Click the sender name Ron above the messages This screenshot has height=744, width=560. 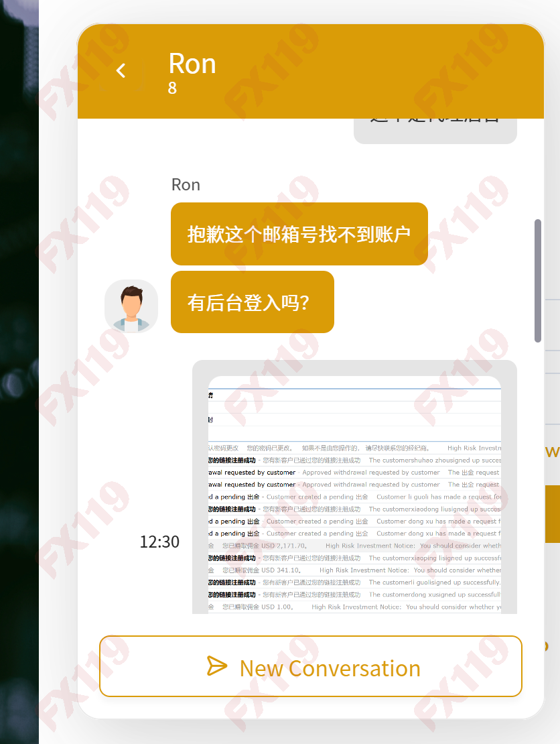pyautogui.click(x=186, y=185)
